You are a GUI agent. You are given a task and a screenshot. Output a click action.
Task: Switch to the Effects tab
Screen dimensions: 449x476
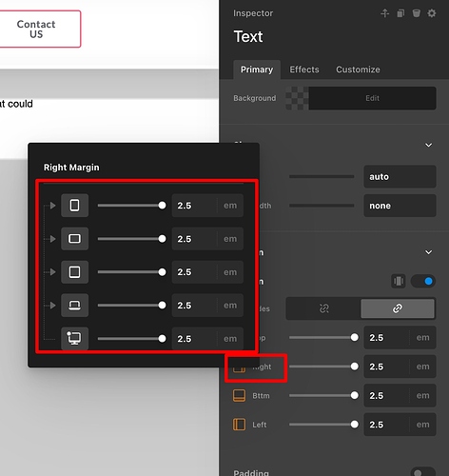point(304,69)
